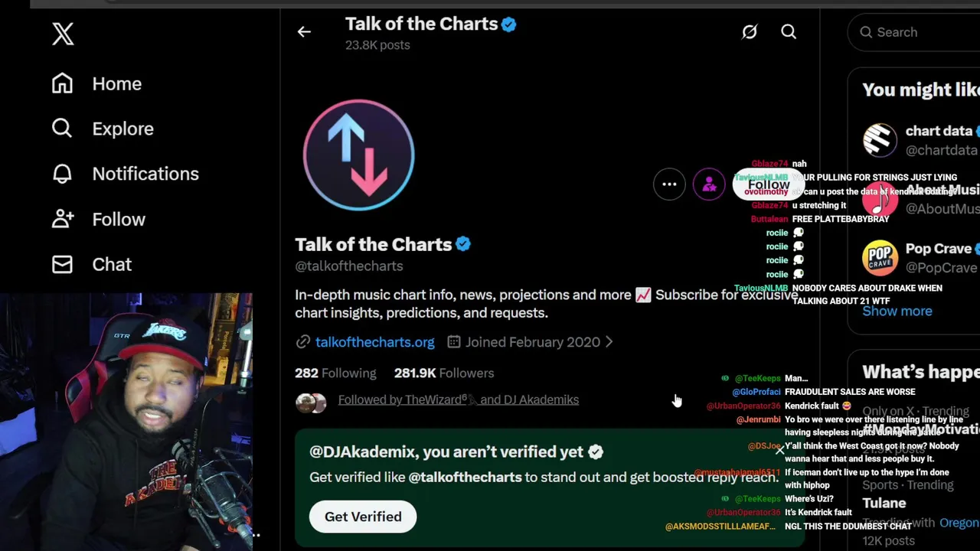Open the three-dot More options button
The image size is (980, 551).
[x=669, y=184]
